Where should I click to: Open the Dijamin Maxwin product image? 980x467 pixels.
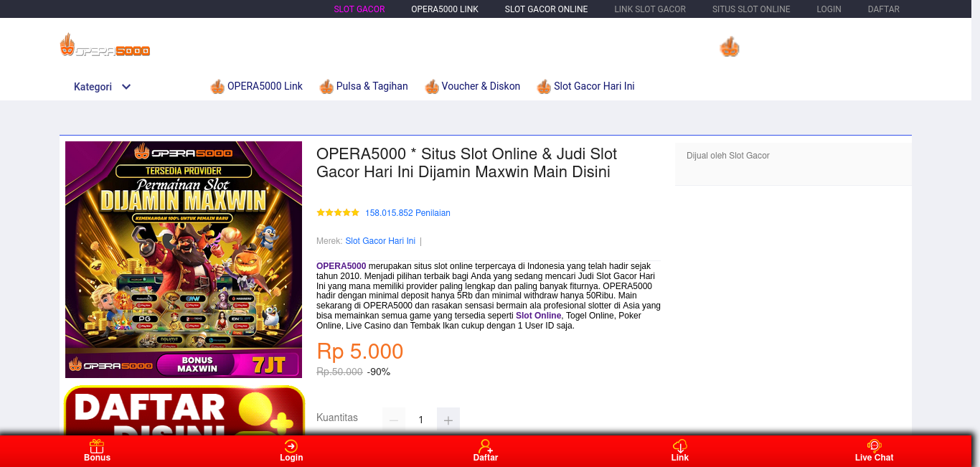(x=184, y=260)
